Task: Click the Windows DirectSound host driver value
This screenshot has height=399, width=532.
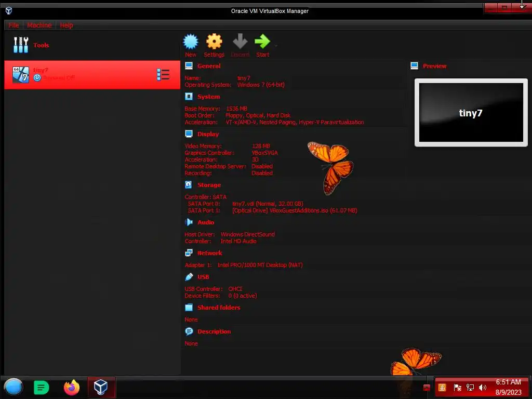Action: tap(248, 234)
